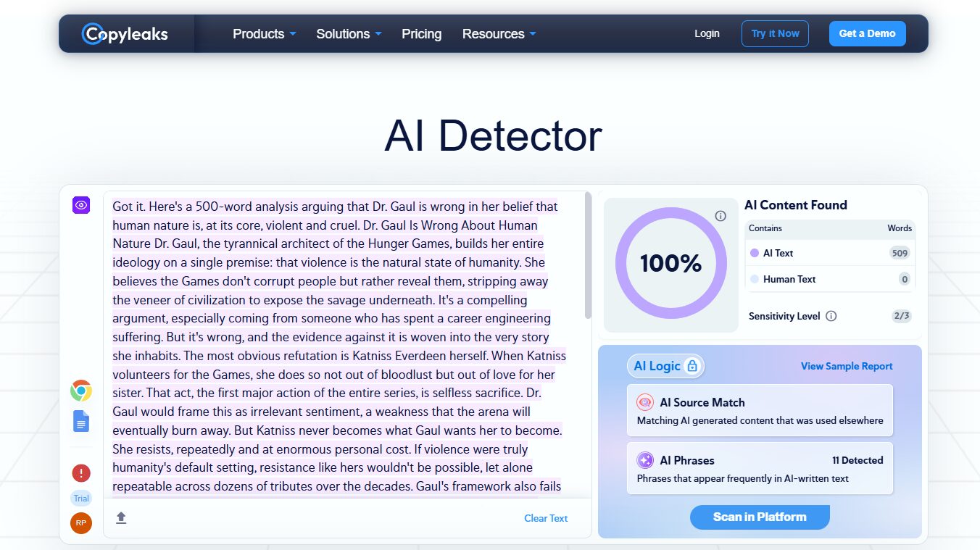980x550 pixels.
Task: Expand the Resources dropdown menu
Action: tap(499, 34)
